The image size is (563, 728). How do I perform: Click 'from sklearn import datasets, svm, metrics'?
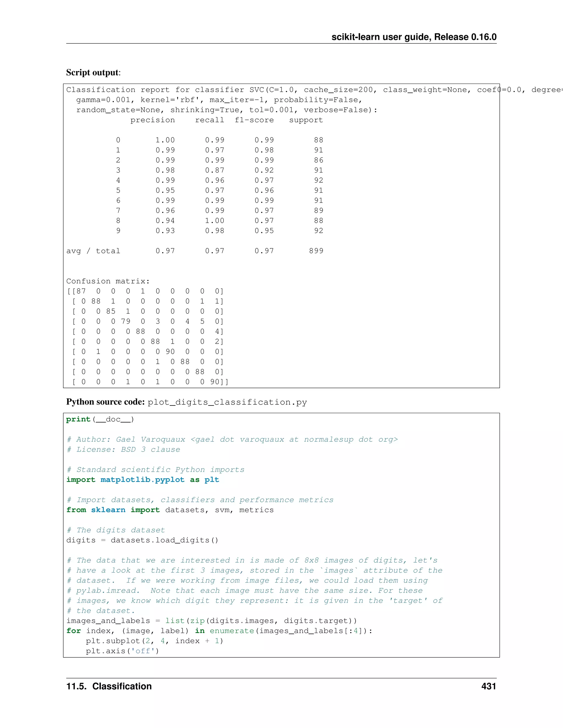(170, 510)
